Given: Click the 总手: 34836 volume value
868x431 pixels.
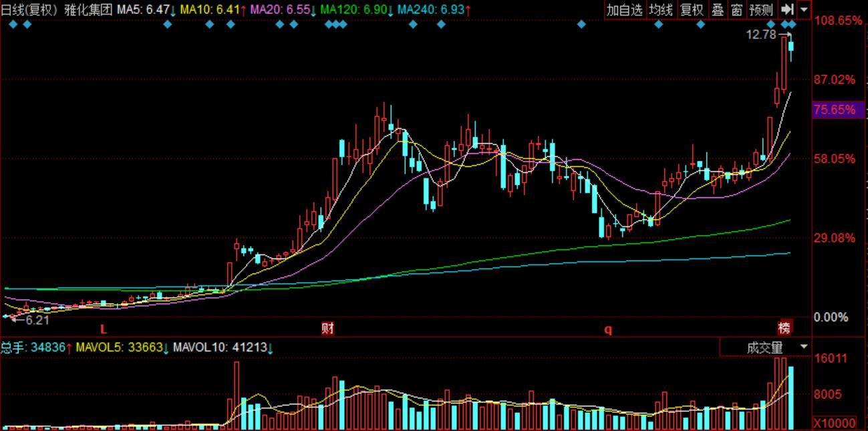Looking at the screenshot, I should click(36, 347).
